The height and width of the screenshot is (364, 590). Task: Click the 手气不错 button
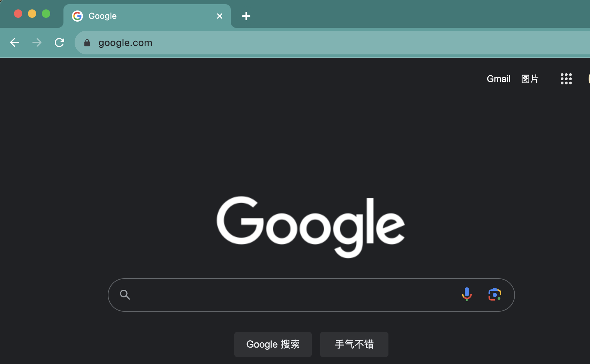[x=354, y=344]
